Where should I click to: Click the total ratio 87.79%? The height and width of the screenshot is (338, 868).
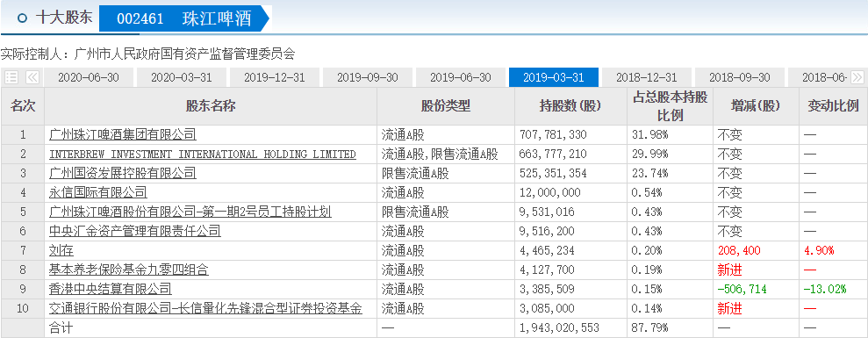(649, 328)
